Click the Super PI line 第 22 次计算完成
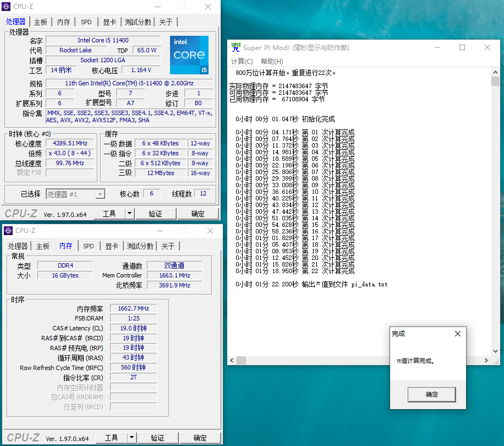 [295, 271]
